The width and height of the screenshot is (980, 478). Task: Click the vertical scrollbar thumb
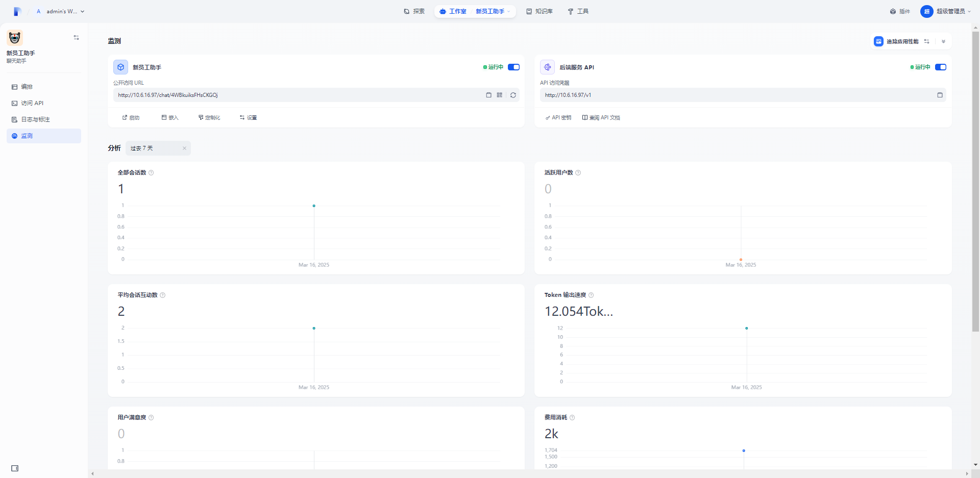(975, 181)
